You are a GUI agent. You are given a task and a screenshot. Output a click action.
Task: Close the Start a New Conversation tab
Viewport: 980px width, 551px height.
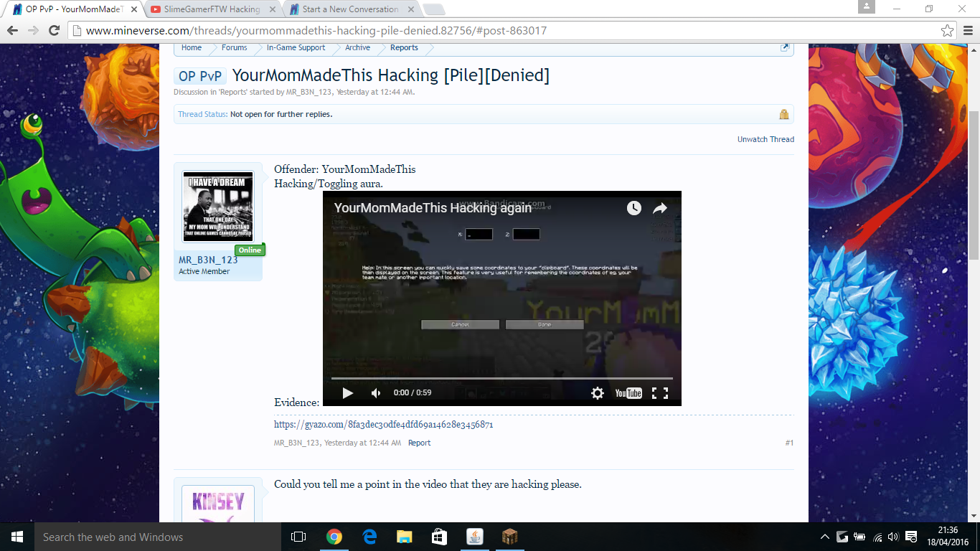point(410,9)
